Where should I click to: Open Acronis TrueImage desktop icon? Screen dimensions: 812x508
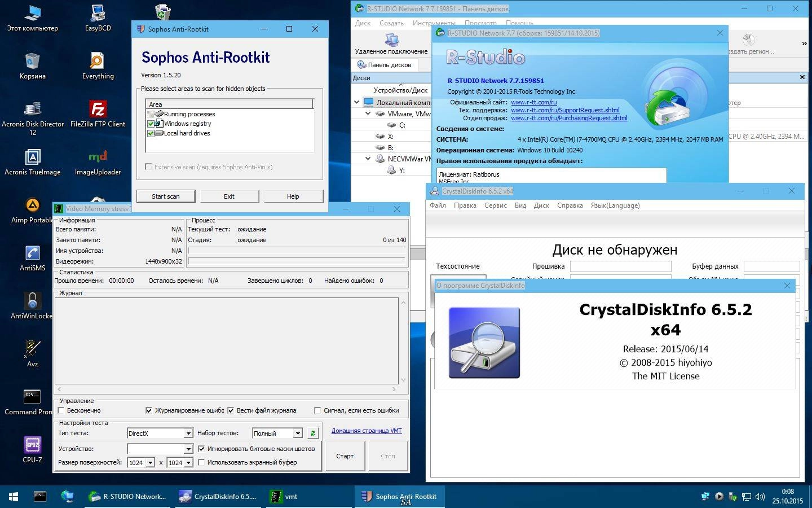[33, 161]
